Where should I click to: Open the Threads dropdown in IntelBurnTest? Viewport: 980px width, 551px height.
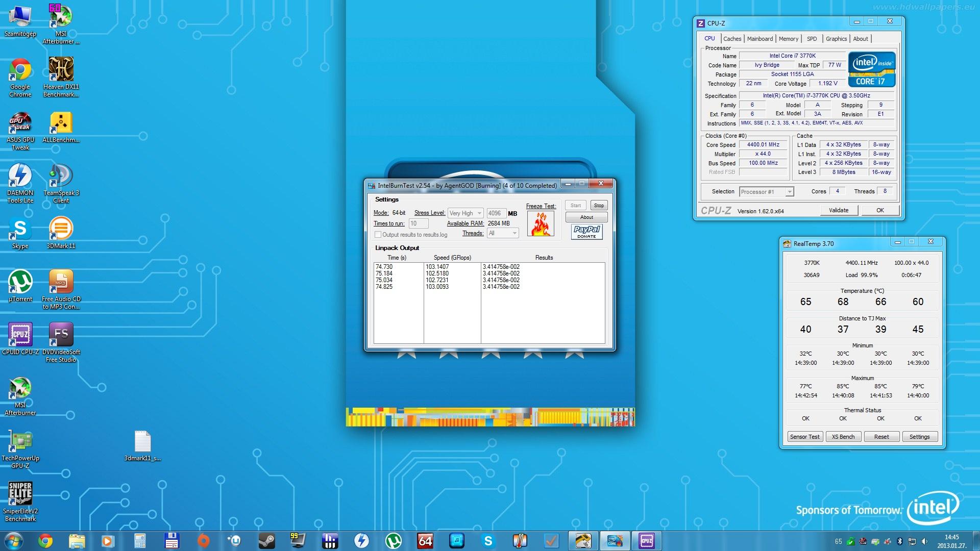503,233
